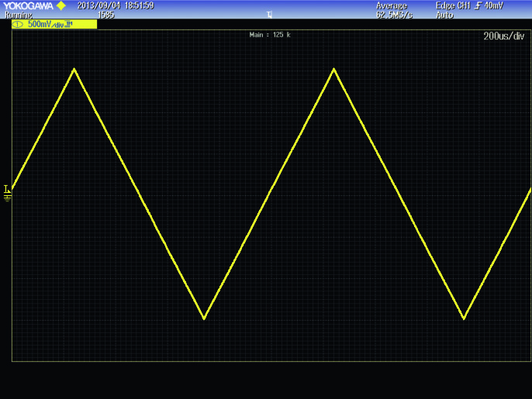Click the Edge CH1 trigger type text
Image resolution: width=532 pixels, height=399 pixels.
pos(453,5)
